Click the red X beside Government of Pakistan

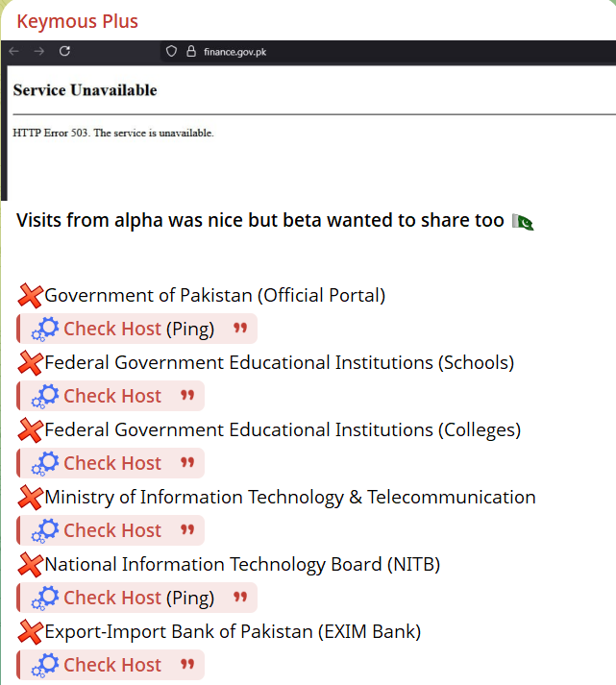(x=31, y=296)
